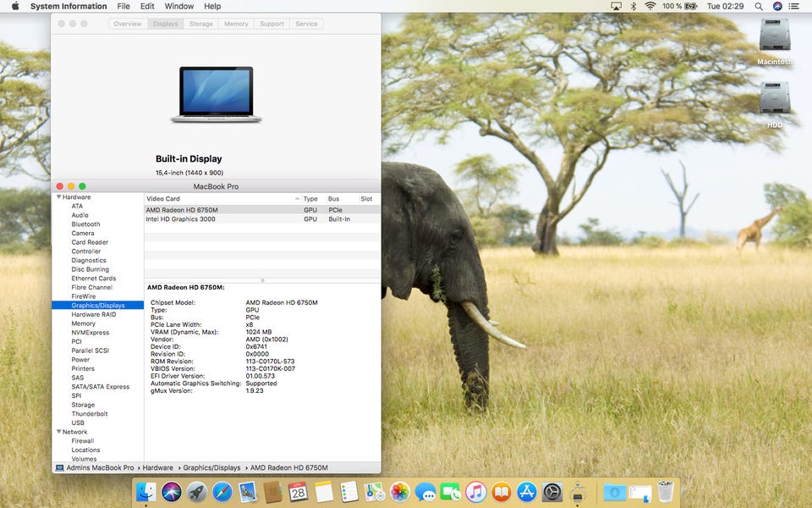Viewport: 812px width, 508px height.
Task: Click Graphics/Displays in path bar
Action: pos(211,467)
